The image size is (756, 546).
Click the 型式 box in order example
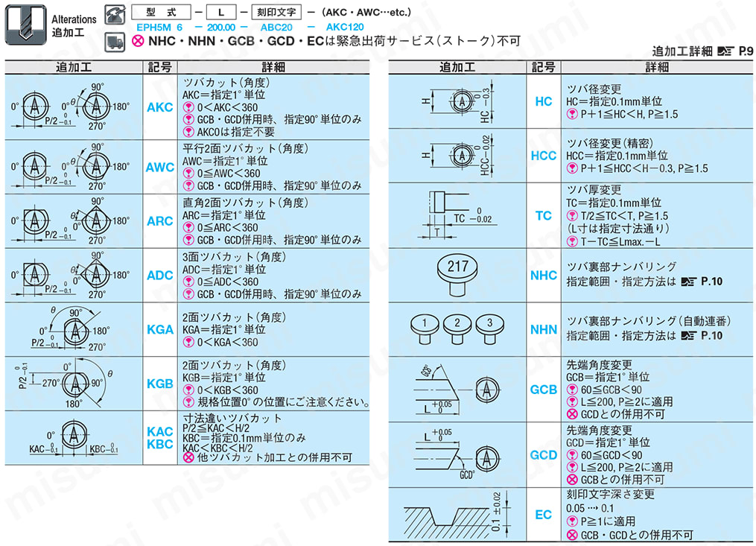coord(161,12)
